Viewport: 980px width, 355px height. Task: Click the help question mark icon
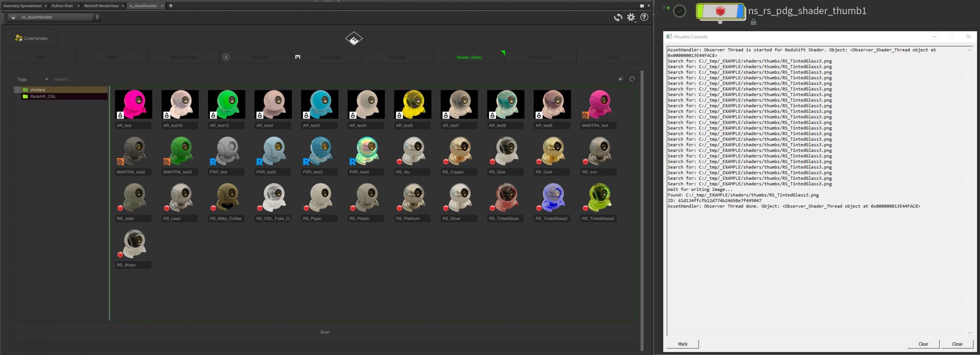click(644, 17)
